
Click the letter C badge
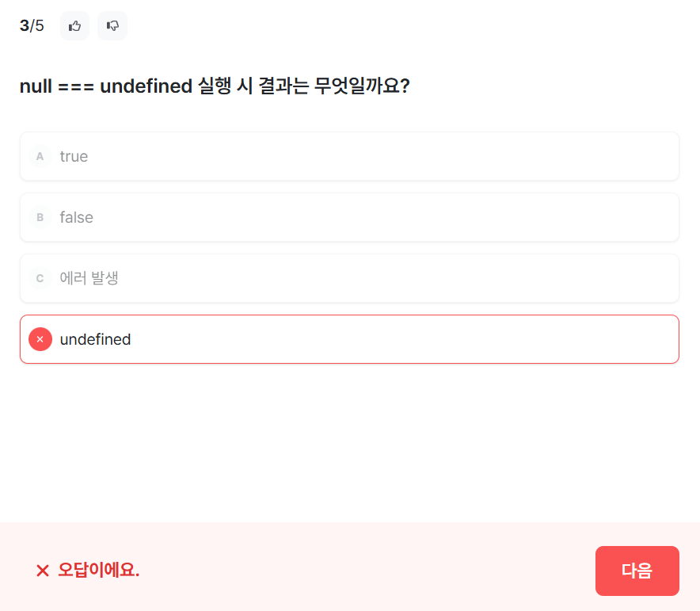[x=40, y=278]
